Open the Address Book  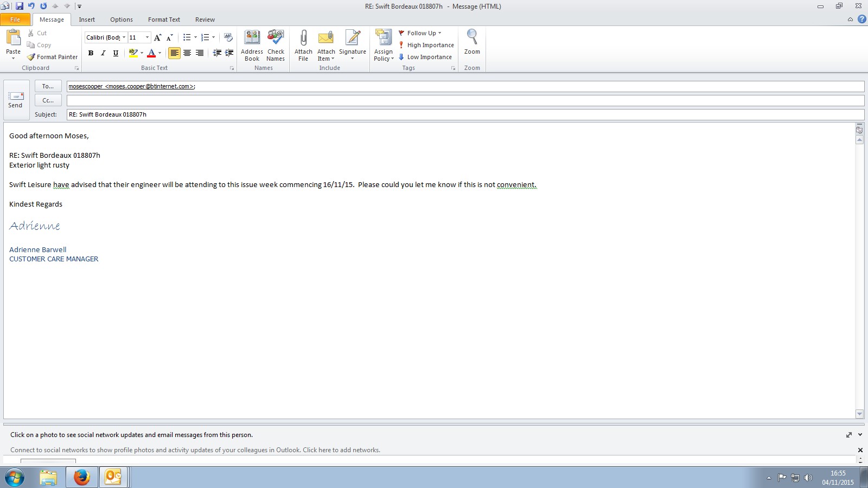pyautogui.click(x=252, y=46)
